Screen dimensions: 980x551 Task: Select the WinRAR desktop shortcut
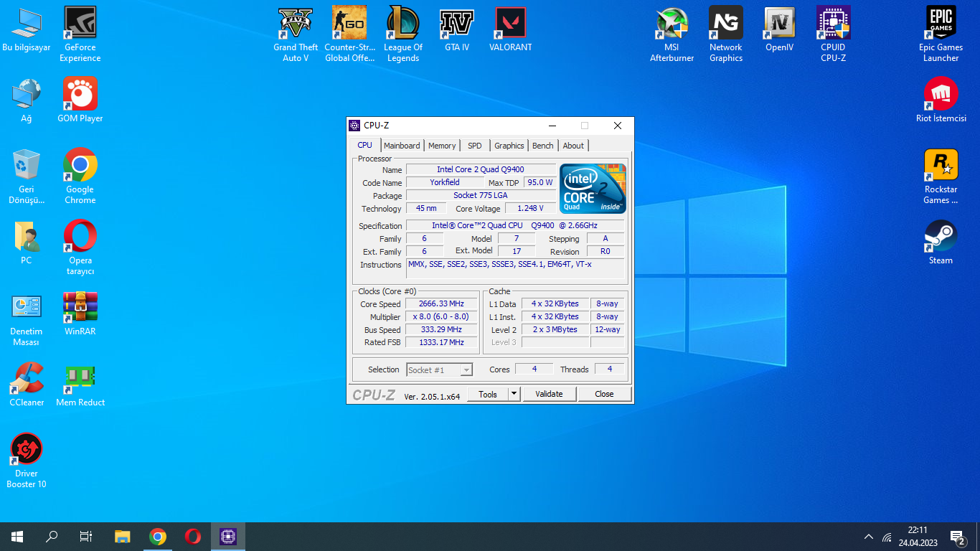click(x=80, y=314)
